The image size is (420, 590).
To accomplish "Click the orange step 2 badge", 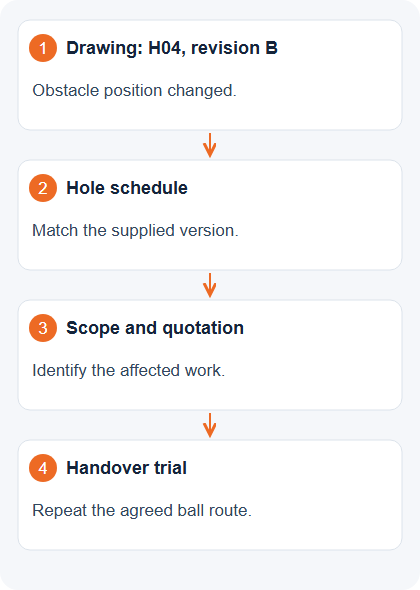I will pos(43,188).
